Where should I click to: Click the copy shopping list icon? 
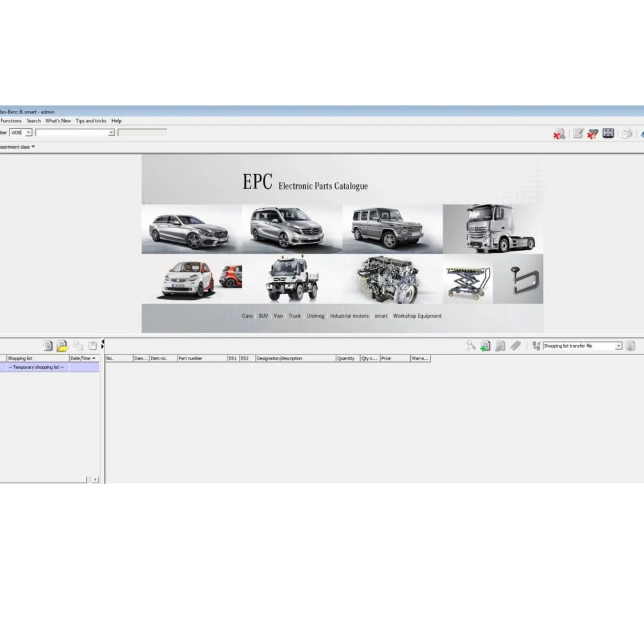point(78,346)
